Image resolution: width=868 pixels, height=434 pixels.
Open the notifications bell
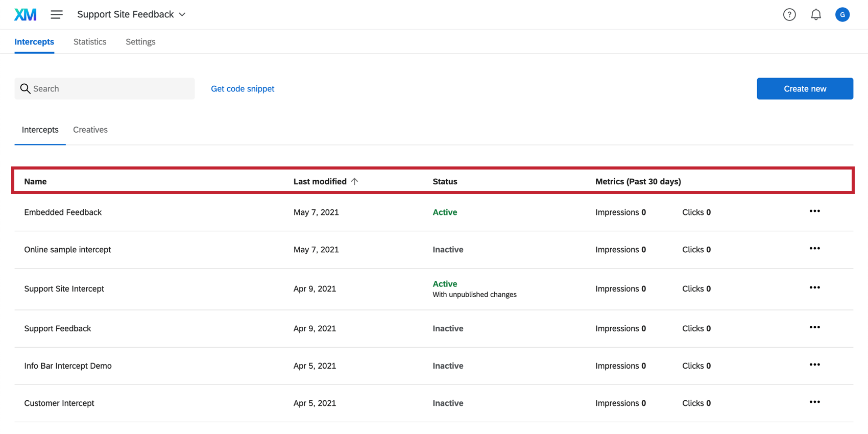pyautogui.click(x=816, y=15)
